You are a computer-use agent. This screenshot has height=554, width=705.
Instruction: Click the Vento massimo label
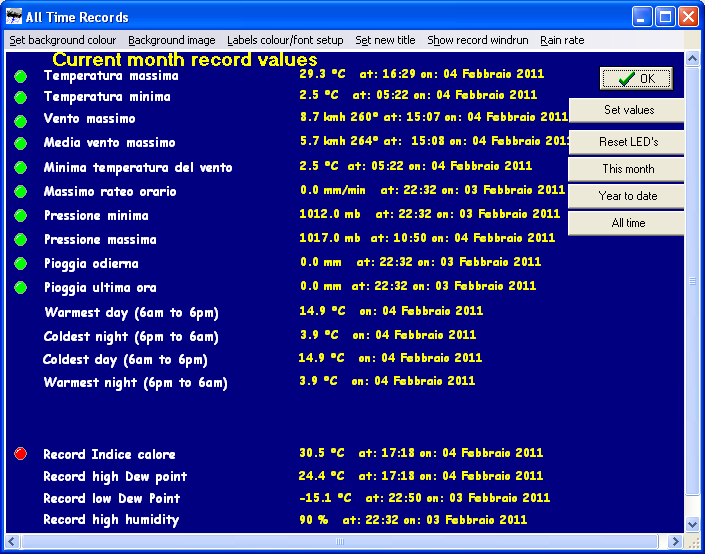point(89,119)
